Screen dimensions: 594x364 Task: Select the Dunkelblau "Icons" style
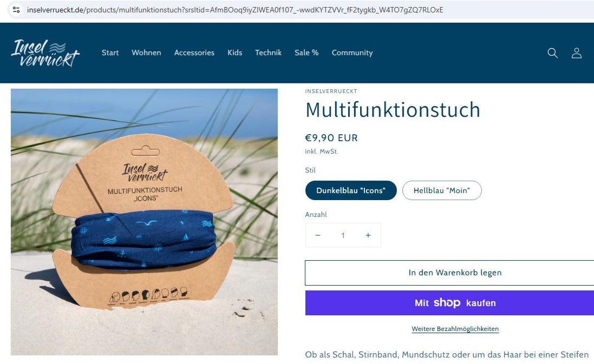click(x=351, y=190)
